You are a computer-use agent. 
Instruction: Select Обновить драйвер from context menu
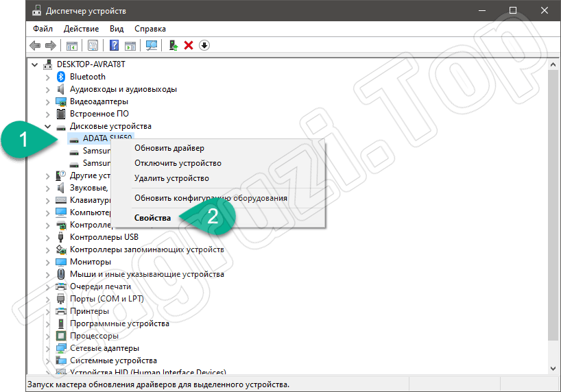(169, 148)
